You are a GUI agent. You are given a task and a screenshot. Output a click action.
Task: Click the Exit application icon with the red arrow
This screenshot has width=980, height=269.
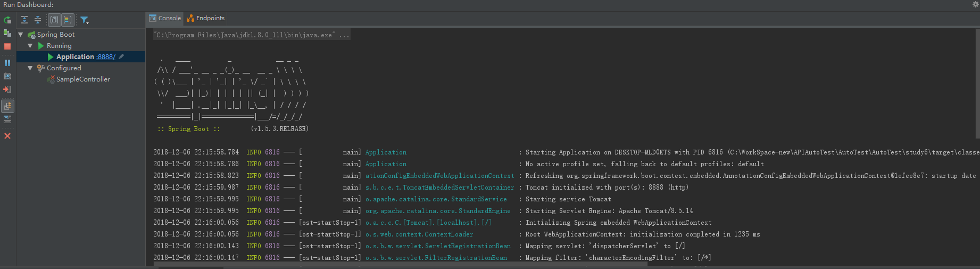coord(7,89)
